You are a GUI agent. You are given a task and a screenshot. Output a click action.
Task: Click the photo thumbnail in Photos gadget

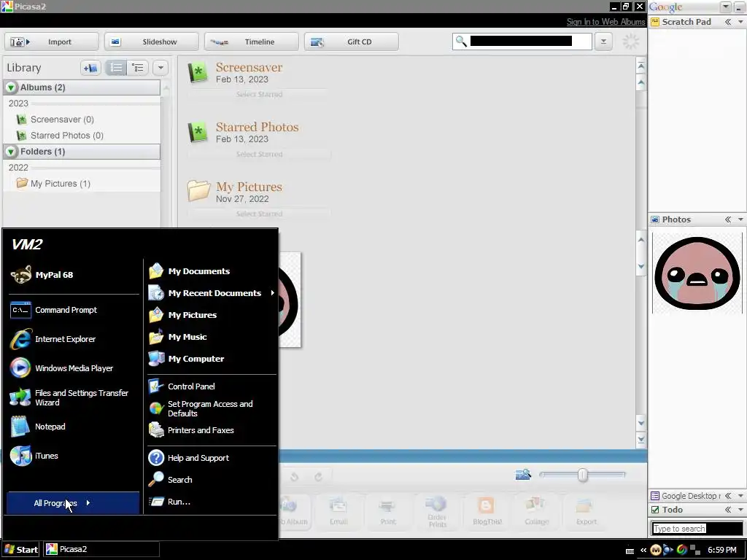point(697,273)
